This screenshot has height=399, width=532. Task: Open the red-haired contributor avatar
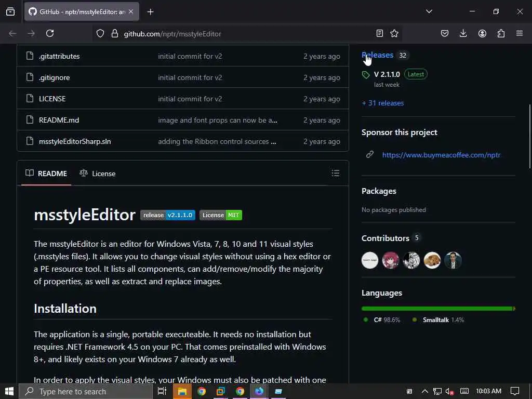(391, 261)
